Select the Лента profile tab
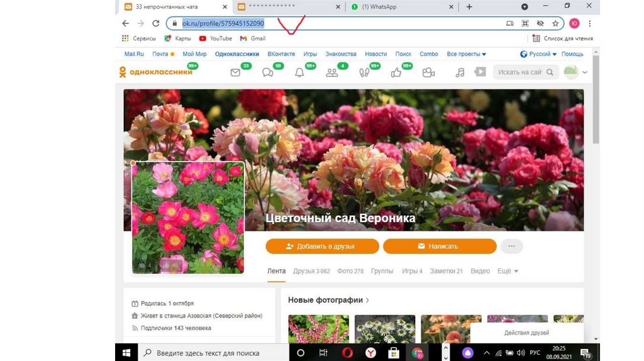The image size is (644, 361). pyautogui.click(x=277, y=271)
